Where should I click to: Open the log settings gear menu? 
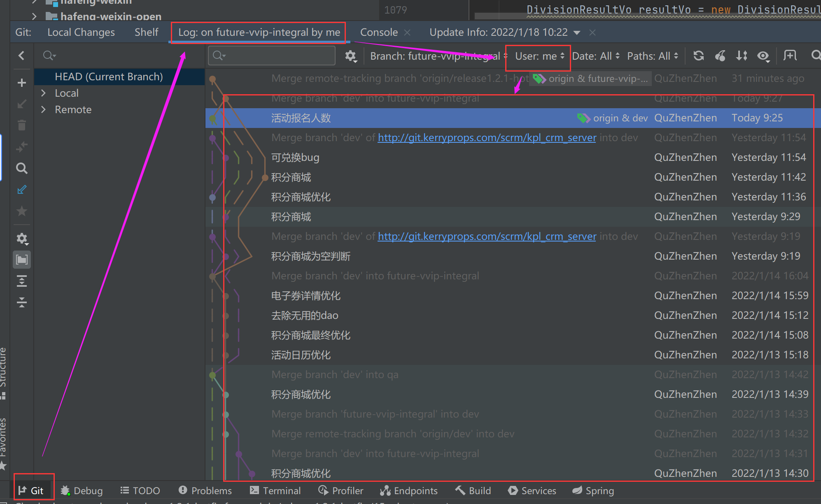pyautogui.click(x=350, y=56)
